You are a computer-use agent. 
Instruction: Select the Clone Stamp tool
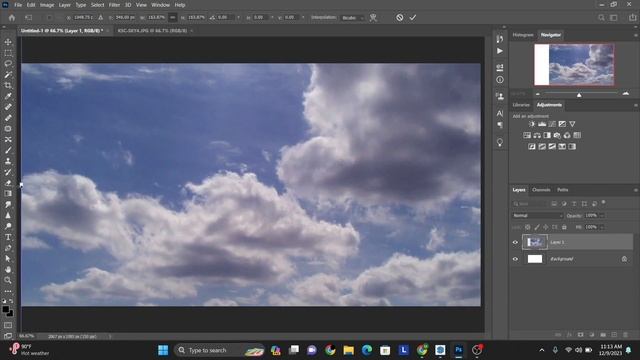tap(8, 161)
